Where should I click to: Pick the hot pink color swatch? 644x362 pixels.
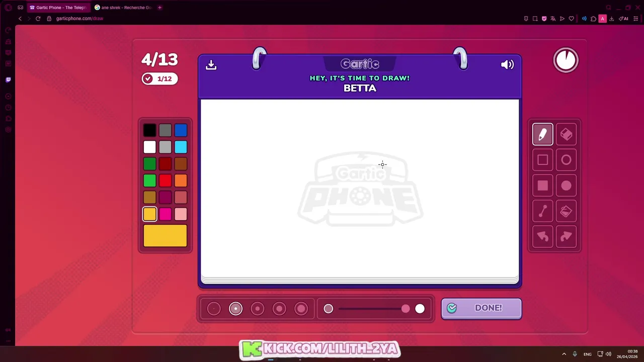point(165,214)
